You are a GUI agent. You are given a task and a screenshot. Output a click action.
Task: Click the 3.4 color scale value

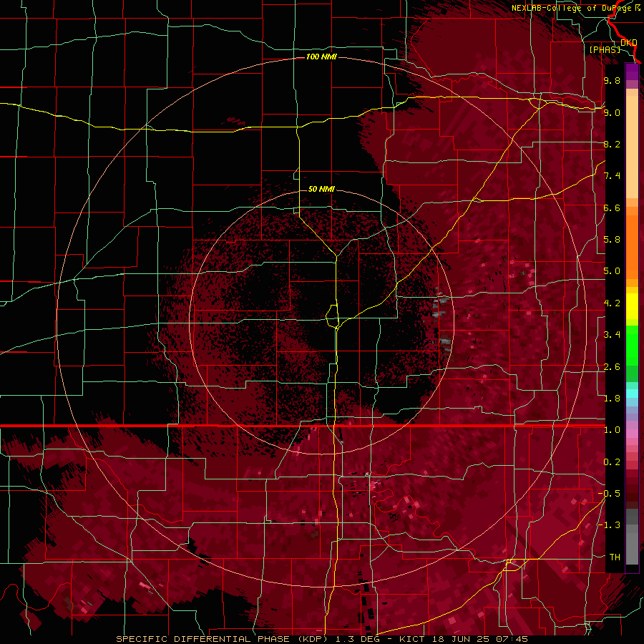point(612,335)
